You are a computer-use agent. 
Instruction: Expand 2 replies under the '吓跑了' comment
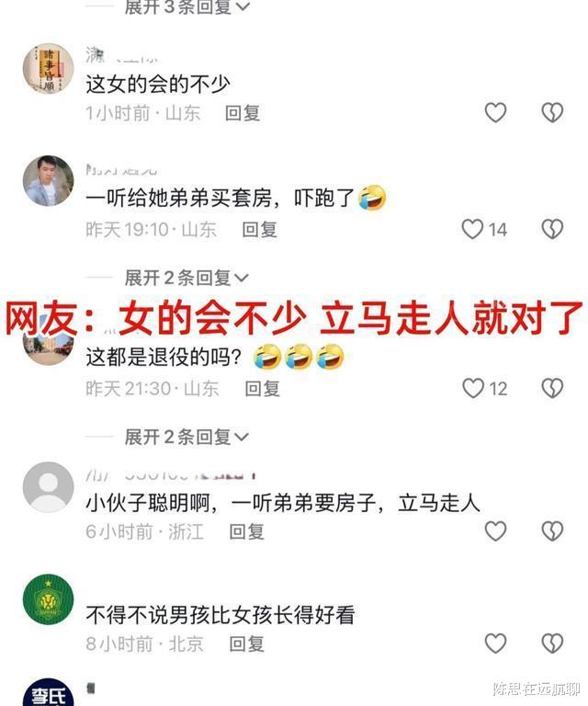click(187, 278)
